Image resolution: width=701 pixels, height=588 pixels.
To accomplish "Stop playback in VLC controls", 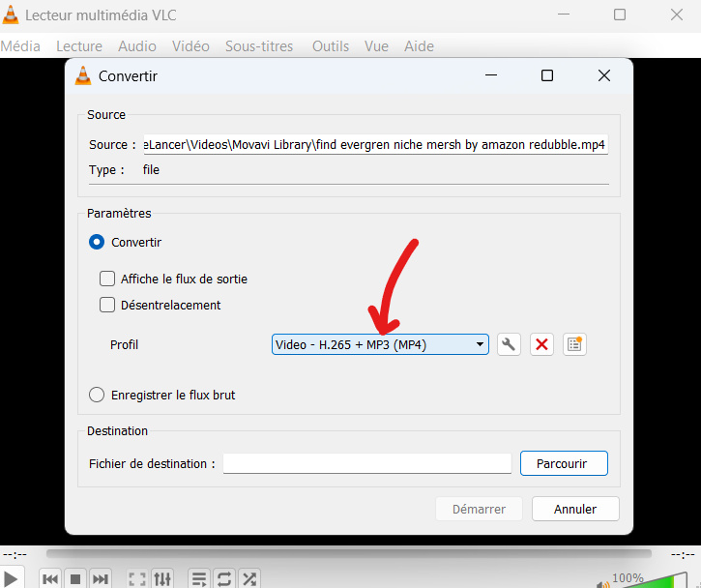I will (x=75, y=579).
